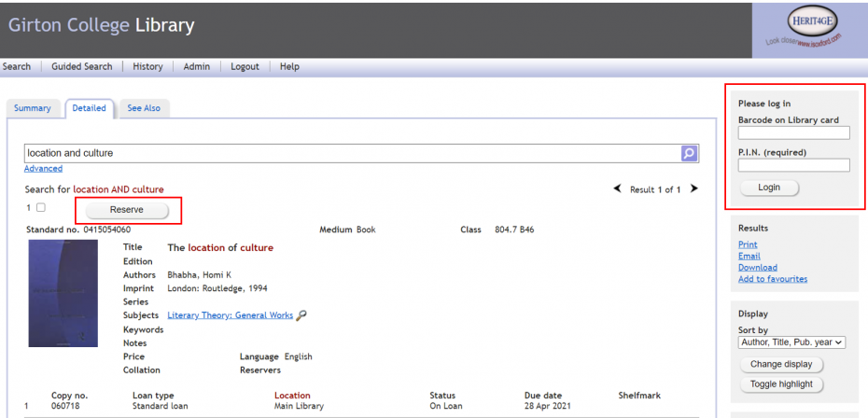Focus the Barcode on Library card field

pos(793,133)
